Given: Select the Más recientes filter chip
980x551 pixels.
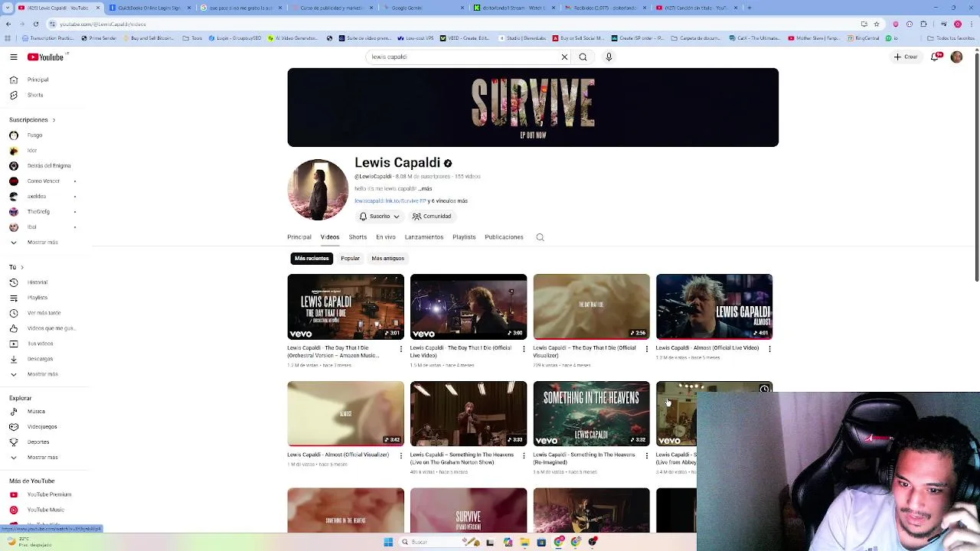Looking at the screenshot, I should pos(312,259).
